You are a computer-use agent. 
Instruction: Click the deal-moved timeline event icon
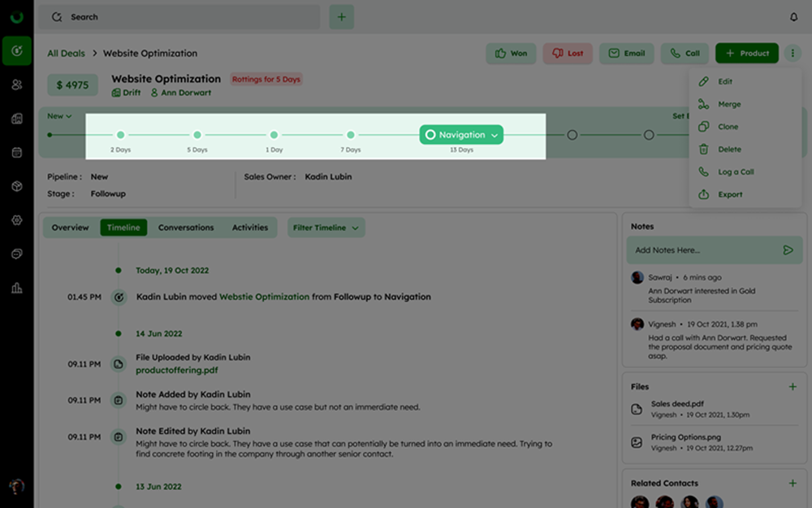119,297
